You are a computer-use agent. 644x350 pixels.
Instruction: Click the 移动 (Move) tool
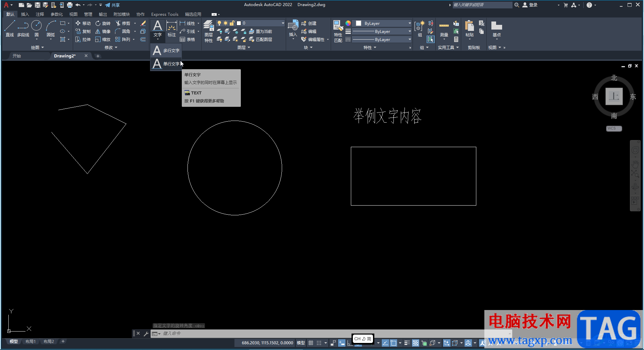click(x=83, y=23)
